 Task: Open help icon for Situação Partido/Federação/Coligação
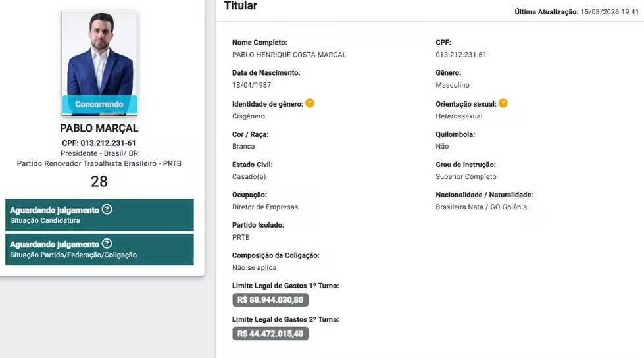point(107,243)
